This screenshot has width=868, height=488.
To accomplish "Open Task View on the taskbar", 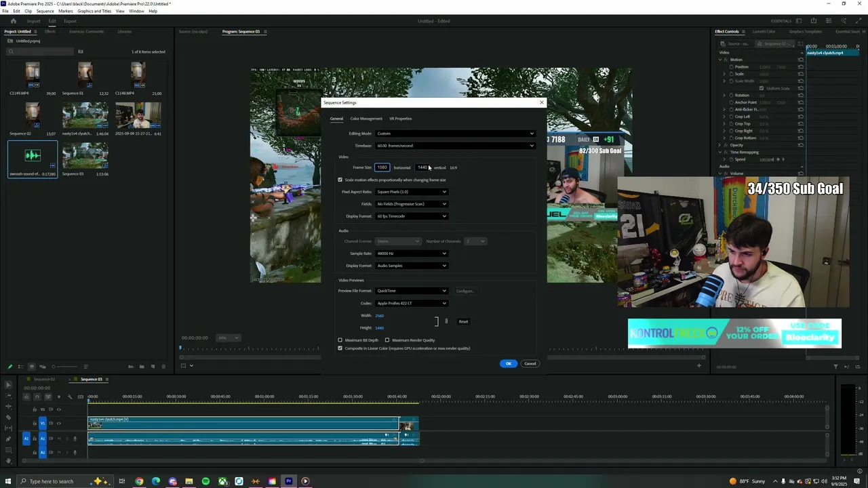I will click(x=122, y=481).
